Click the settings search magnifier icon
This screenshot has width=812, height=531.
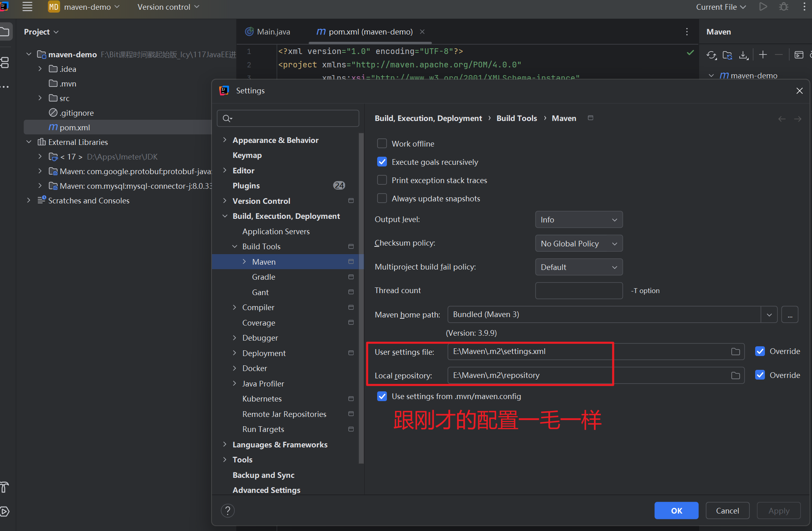tap(227, 118)
